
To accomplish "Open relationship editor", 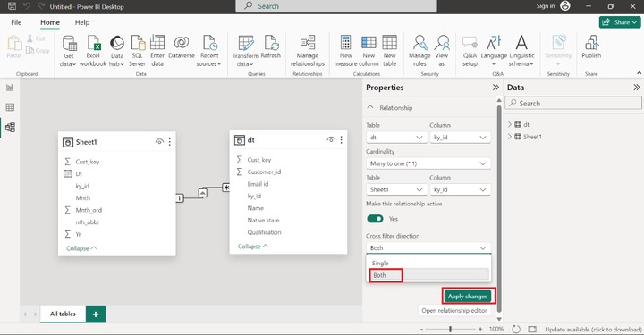I will 453,310.
